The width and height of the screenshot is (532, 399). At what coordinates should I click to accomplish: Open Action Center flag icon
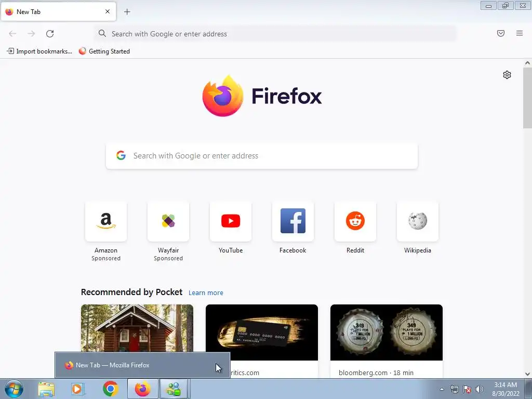(x=467, y=389)
